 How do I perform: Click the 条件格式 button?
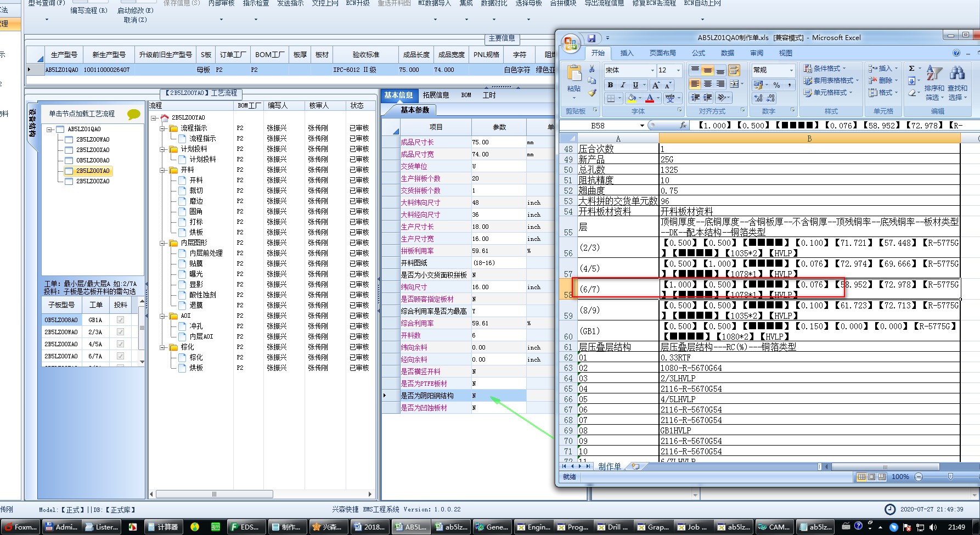[826, 69]
